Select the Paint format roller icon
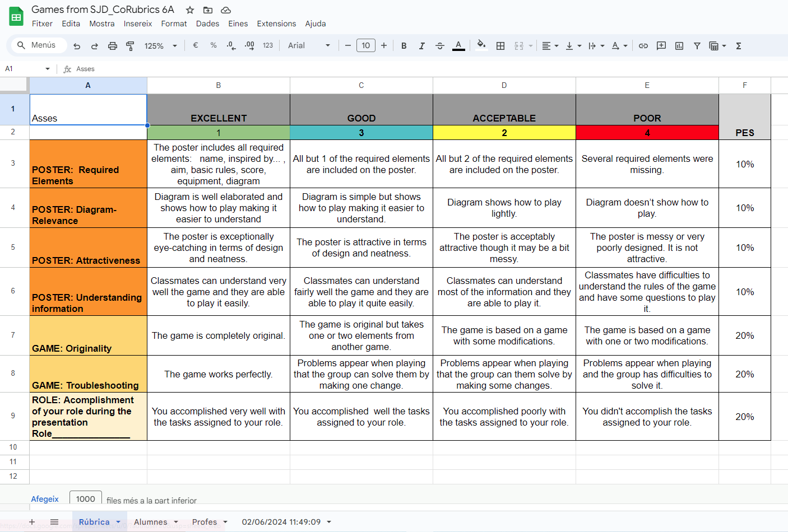This screenshot has width=788, height=532. pos(130,46)
